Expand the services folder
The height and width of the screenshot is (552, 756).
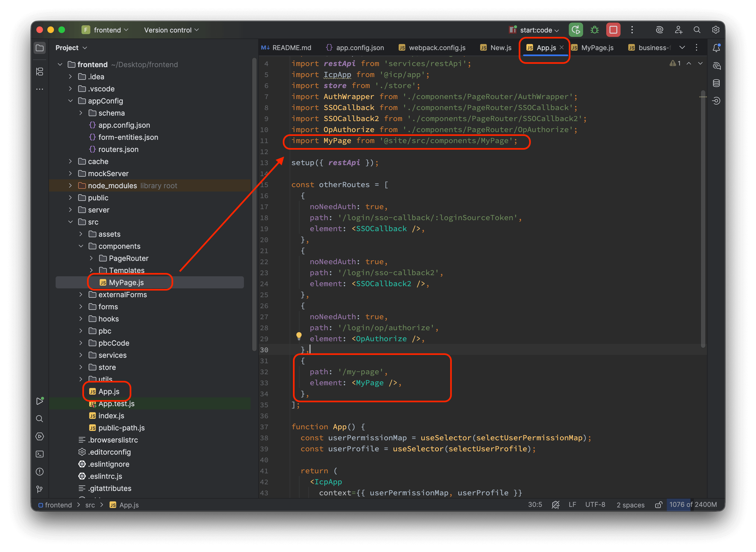click(81, 355)
